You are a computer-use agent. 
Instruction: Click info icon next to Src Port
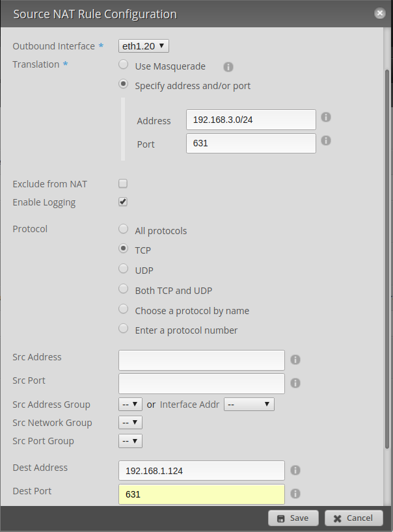click(x=295, y=383)
